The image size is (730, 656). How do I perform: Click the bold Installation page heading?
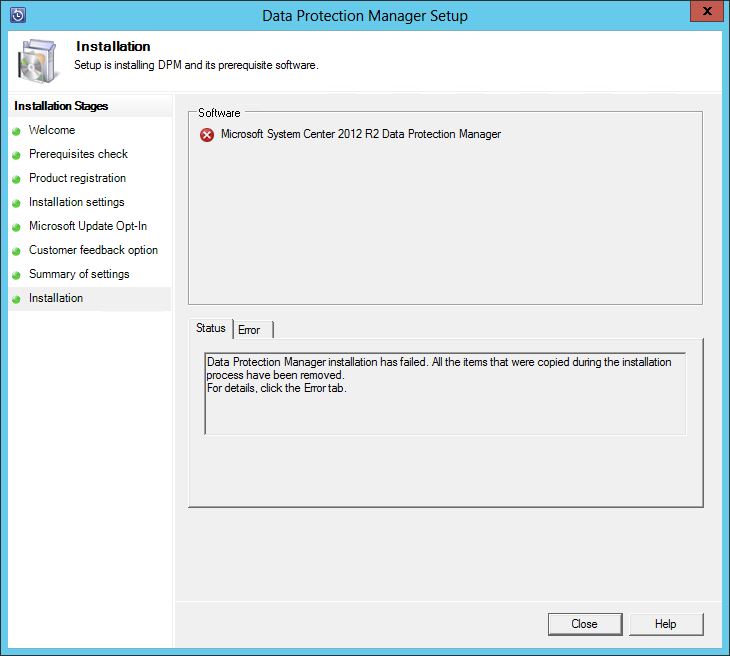point(113,47)
